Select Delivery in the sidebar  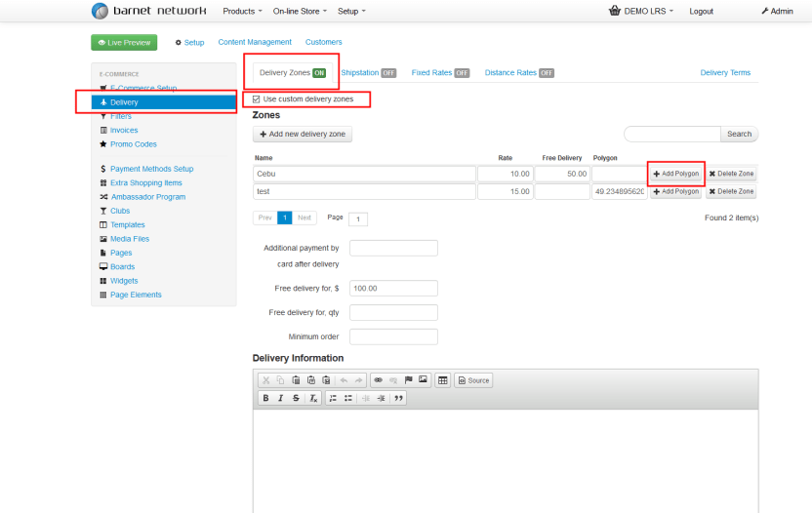pyautogui.click(x=164, y=102)
